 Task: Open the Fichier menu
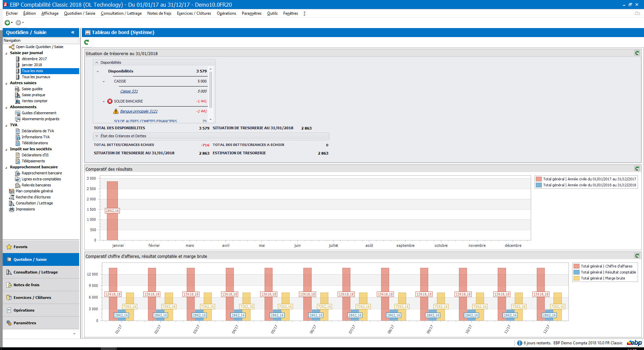pos(12,13)
